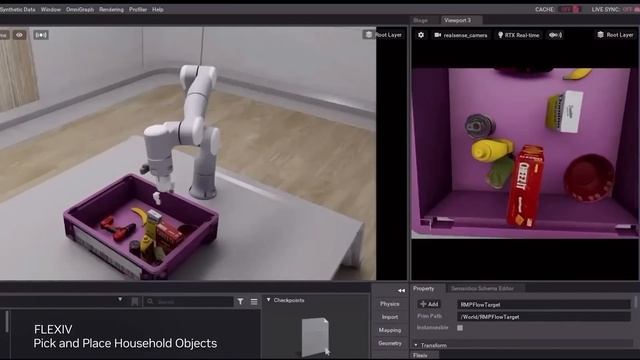Open the Profiler menu
Image resolution: width=640 pixels, height=360 pixels.
[138, 9]
